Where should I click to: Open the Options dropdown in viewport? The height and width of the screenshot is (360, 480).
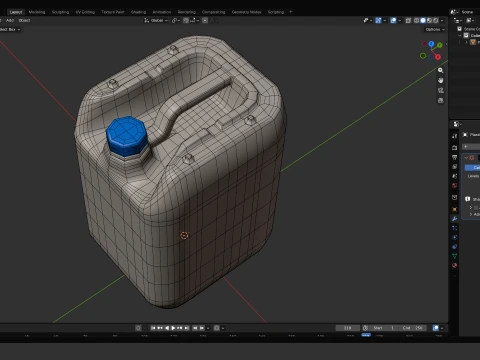coord(435,29)
